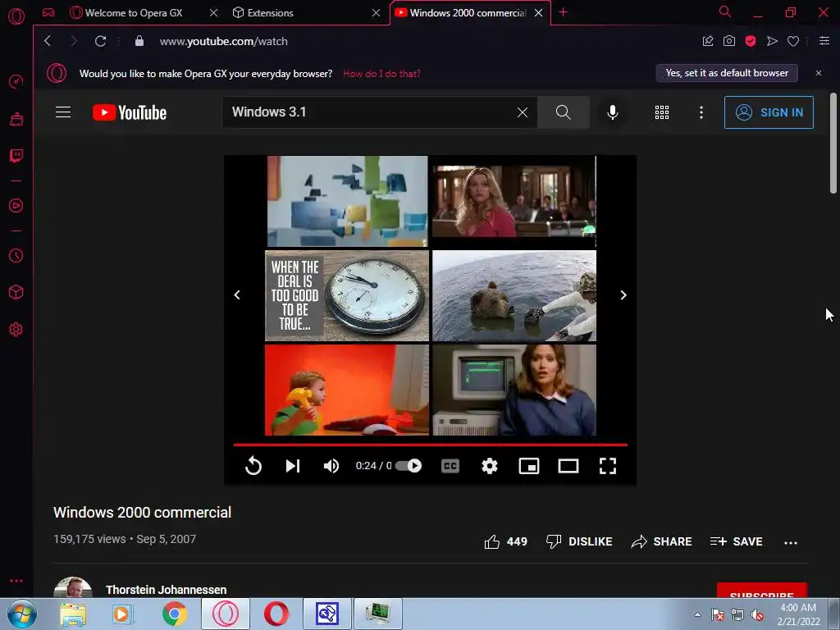Open the Twitch sidebar panel
840x630 pixels.
(16, 156)
